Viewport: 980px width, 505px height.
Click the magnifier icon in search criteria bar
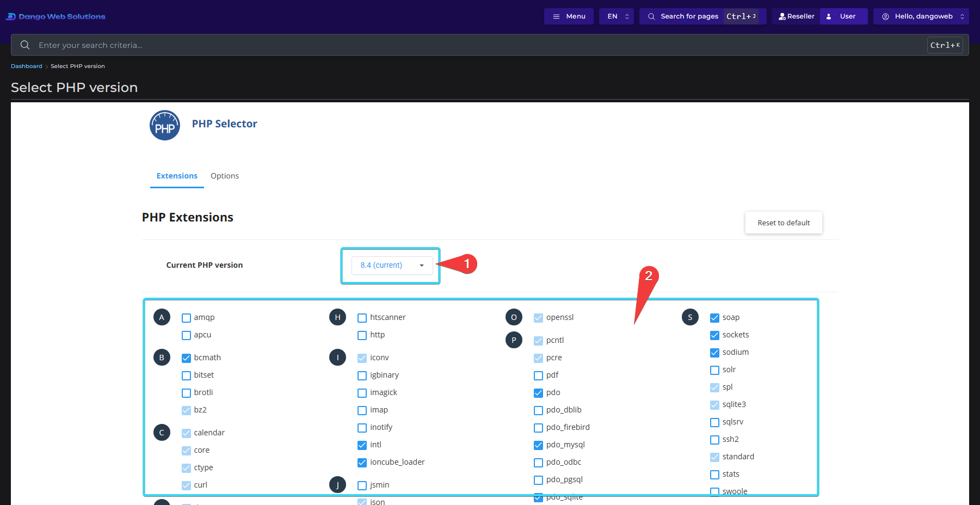pos(25,45)
